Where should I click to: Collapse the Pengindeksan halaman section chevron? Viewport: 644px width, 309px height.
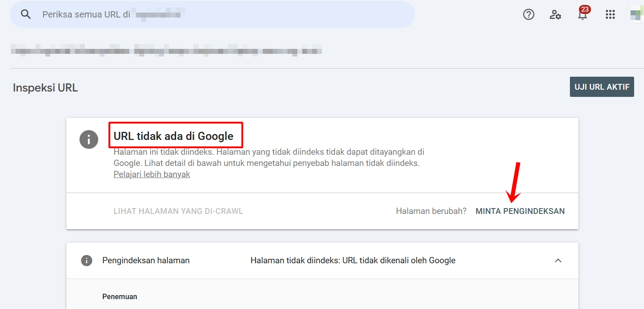[558, 260]
